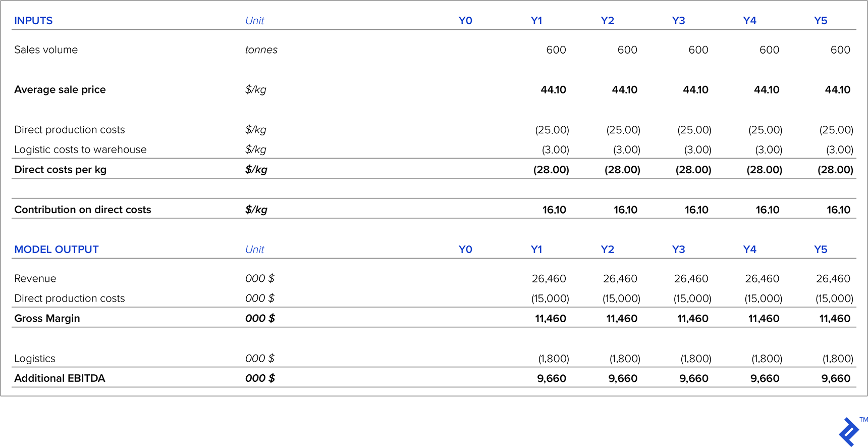Click the Unit header in INPUTS section
The height and width of the screenshot is (447, 868).
pyautogui.click(x=254, y=21)
